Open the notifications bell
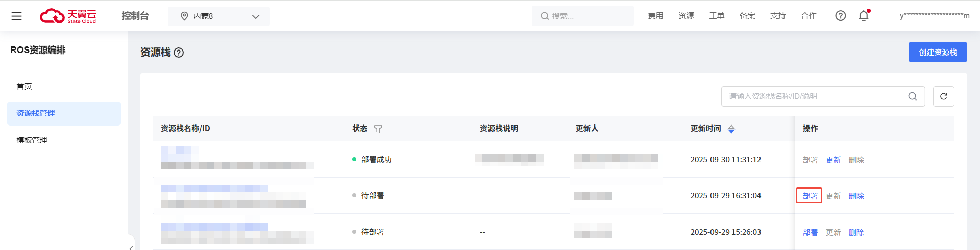This screenshot has height=250, width=980. (864, 16)
